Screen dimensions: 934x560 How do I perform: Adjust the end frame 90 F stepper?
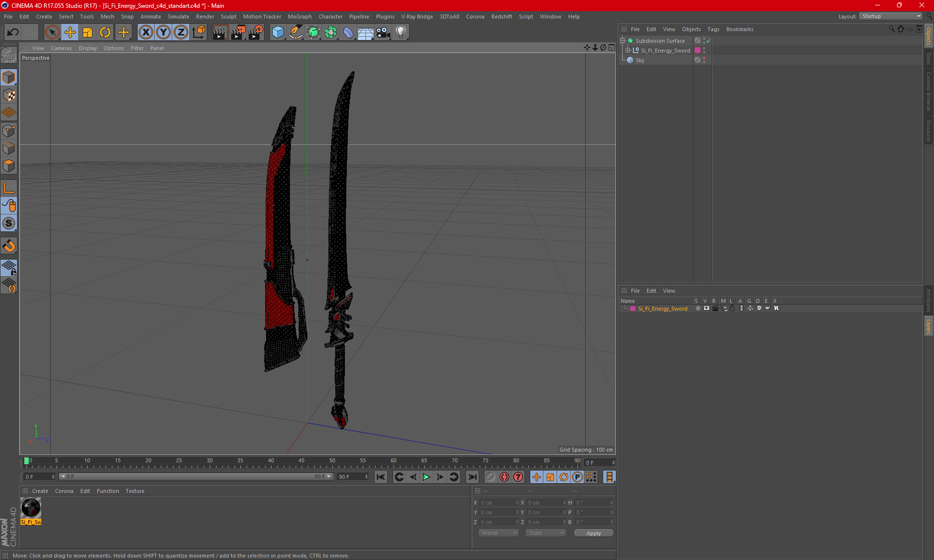[x=367, y=477]
